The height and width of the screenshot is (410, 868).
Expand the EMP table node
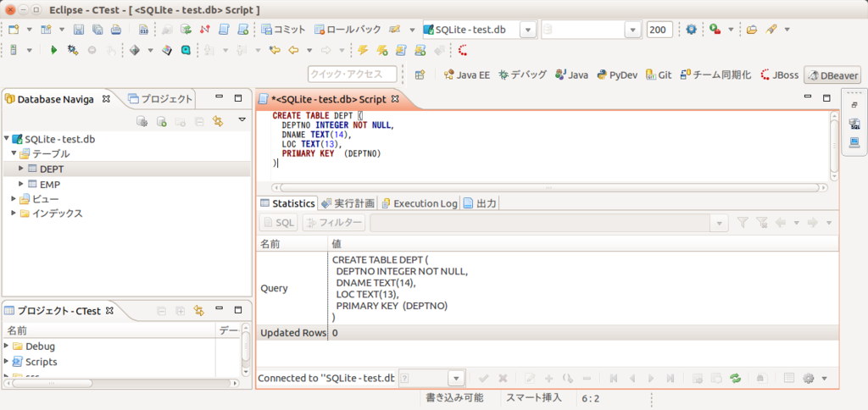21,183
